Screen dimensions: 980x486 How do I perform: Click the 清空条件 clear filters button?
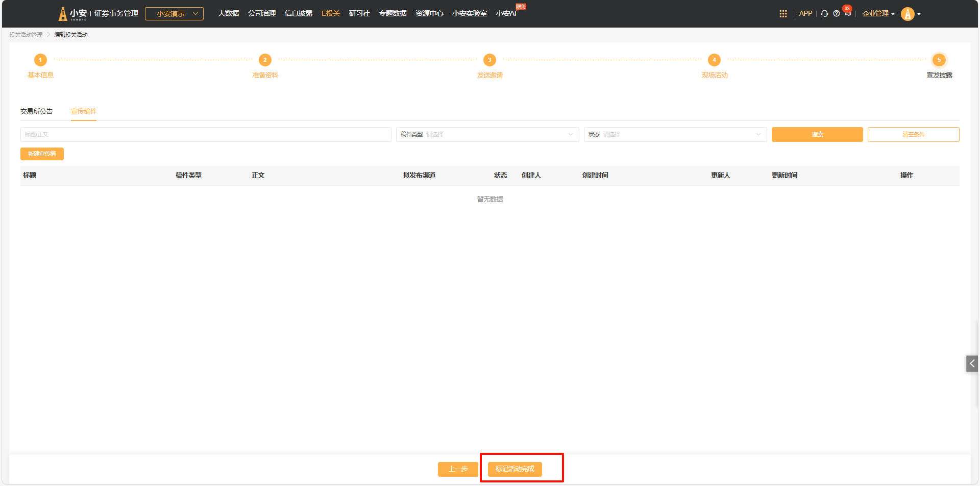click(x=914, y=134)
